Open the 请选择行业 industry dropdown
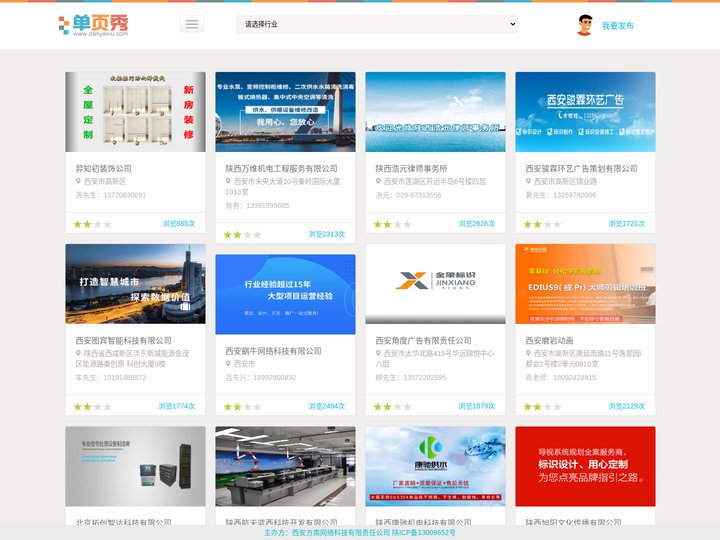Image resolution: width=720 pixels, height=540 pixels. point(377,24)
